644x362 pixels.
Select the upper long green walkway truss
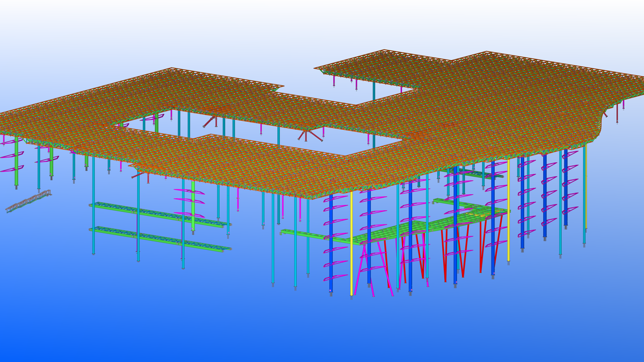coord(160,214)
